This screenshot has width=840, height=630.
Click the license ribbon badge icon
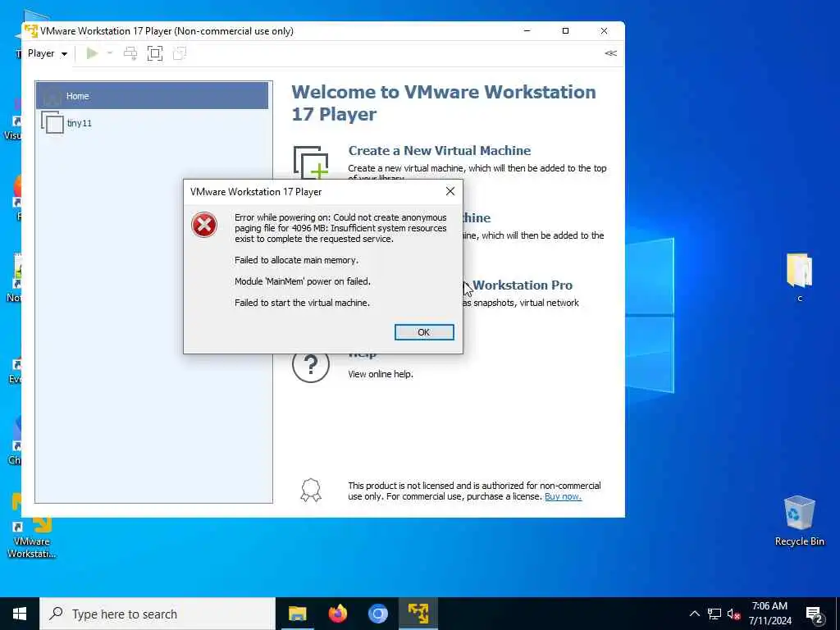point(311,491)
